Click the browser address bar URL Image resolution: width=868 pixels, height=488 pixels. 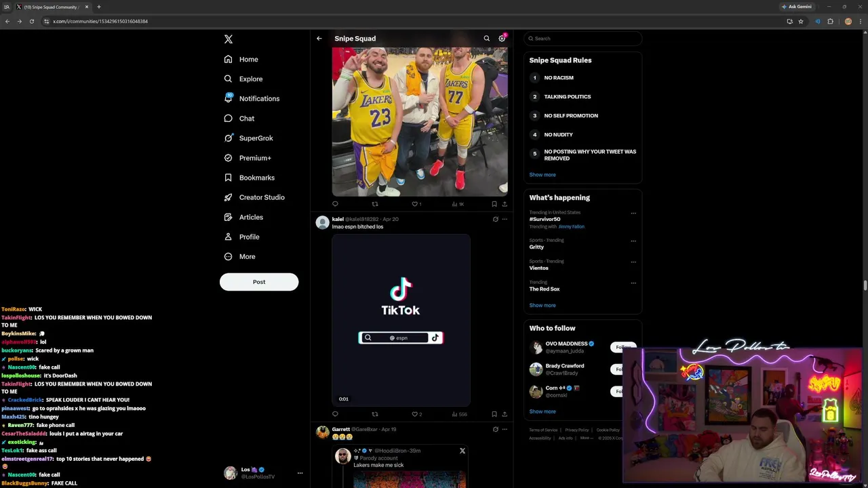100,22
